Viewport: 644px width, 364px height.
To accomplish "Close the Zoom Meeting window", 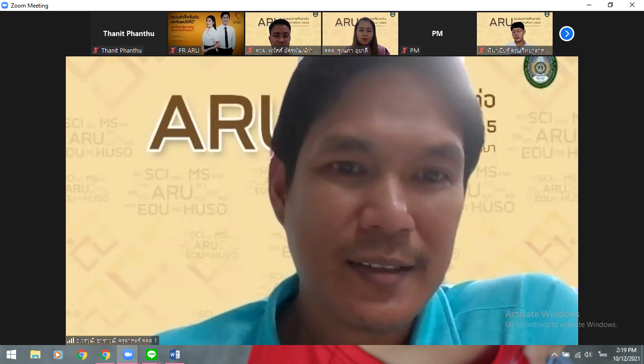I will pos(632,5).
